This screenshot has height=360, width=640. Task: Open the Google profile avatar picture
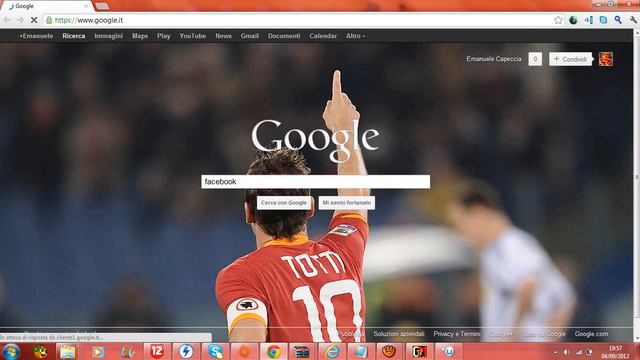tap(606, 59)
